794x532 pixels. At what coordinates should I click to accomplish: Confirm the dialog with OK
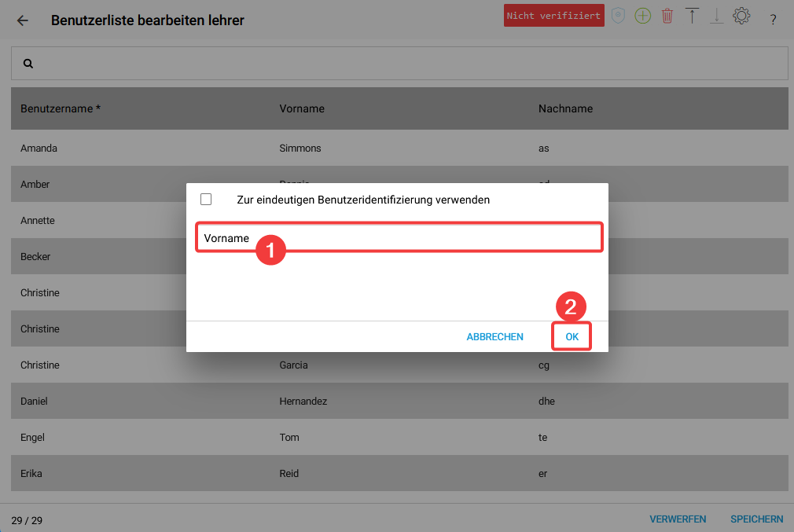pyautogui.click(x=572, y=337)
